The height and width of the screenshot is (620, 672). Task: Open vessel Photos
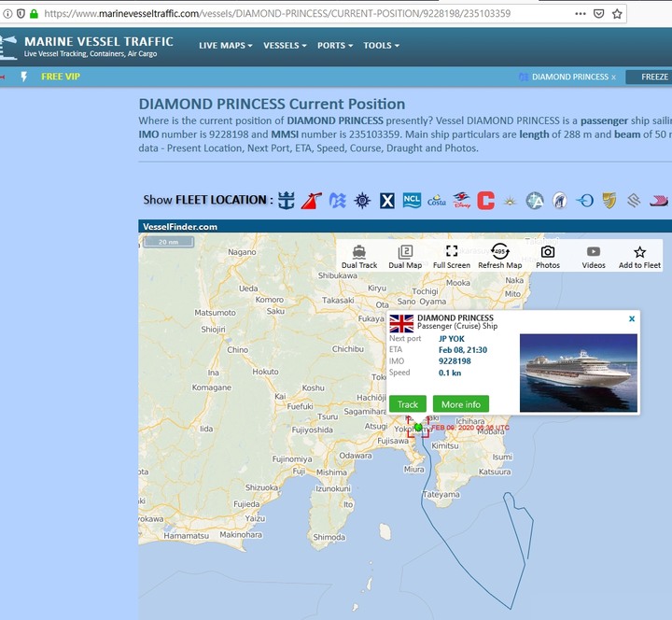coord(548,257)
